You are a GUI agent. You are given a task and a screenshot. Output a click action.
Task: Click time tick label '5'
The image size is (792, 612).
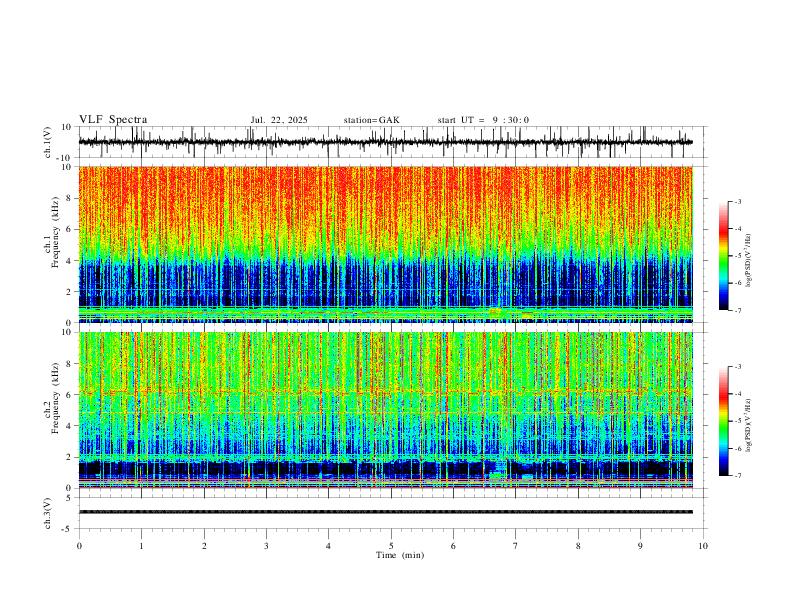point(391,546)
